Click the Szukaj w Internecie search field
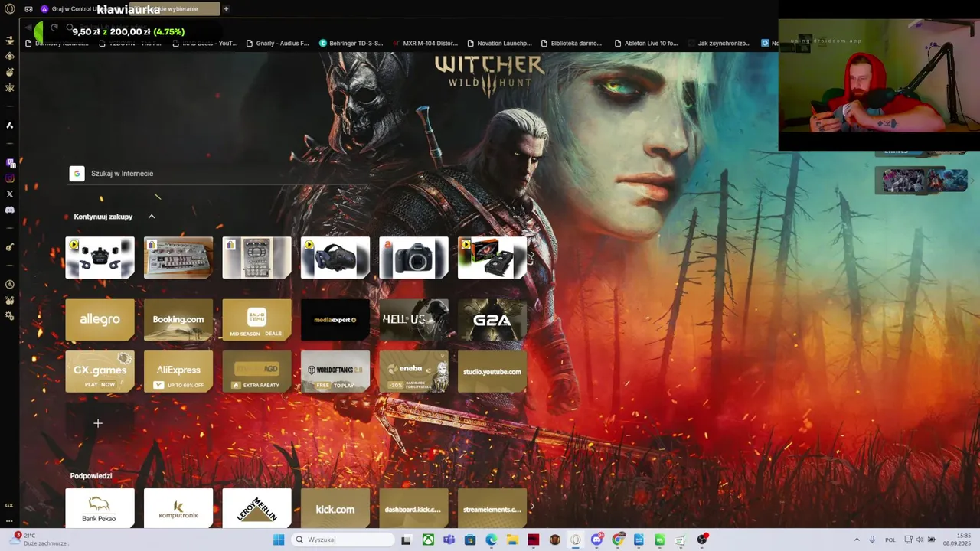Image resolution: width=980 pixels, height=551 pixels. 220,174
